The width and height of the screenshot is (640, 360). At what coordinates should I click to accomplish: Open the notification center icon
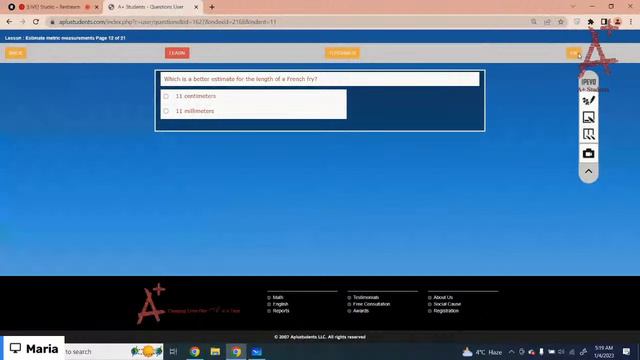pyautogui.click(x=626, y=352)
